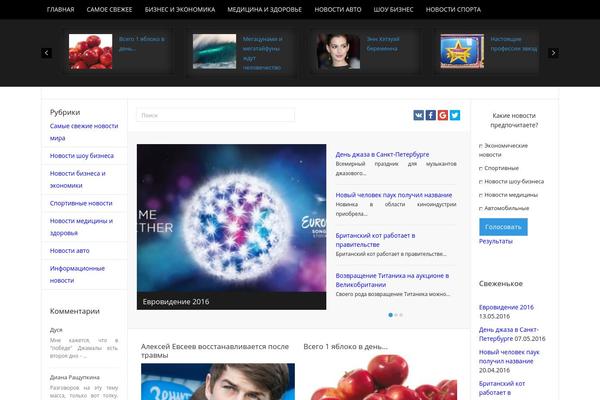
Task: Open the 'Шоу бизнес' menu item
Action: pyautogui.click(x=393, y=10)
